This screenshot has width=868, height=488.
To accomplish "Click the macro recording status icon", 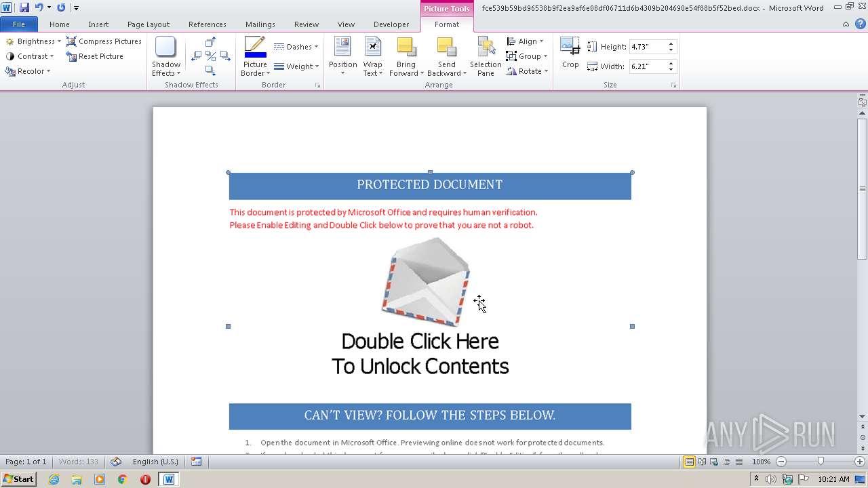I will point(196,462).
